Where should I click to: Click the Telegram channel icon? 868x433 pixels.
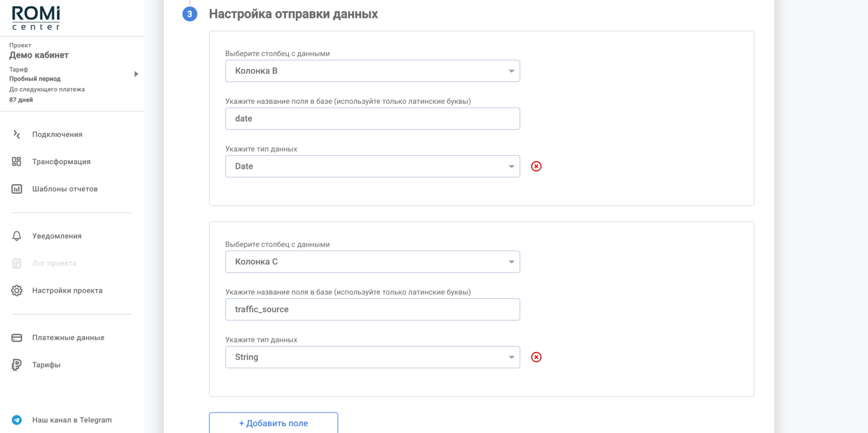pos(17,420)
